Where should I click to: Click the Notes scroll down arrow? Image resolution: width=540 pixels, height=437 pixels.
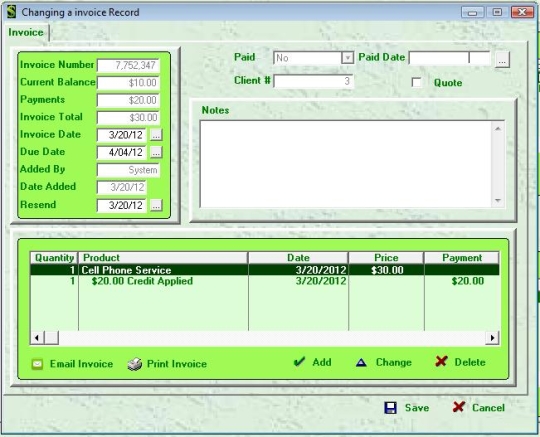tap(498, 200)
